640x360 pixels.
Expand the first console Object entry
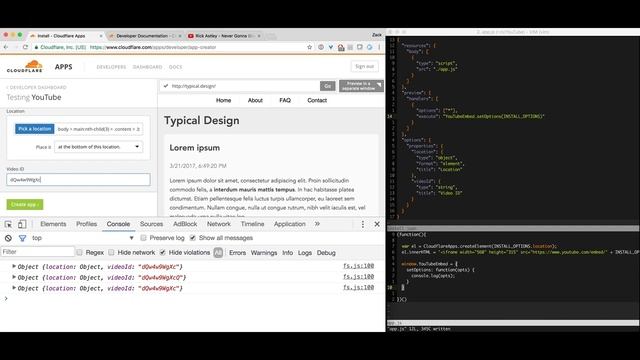pos(14,266)
